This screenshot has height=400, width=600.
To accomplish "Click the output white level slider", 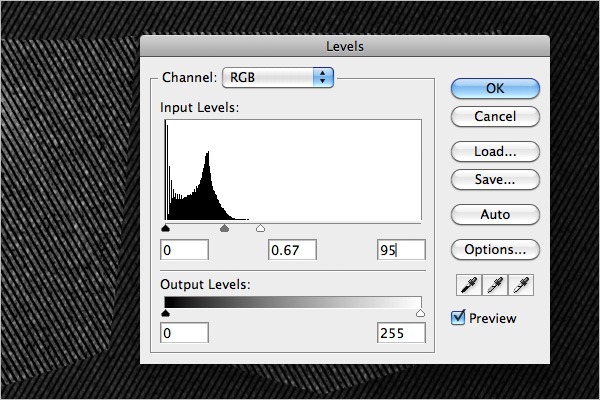I will 420,313.
